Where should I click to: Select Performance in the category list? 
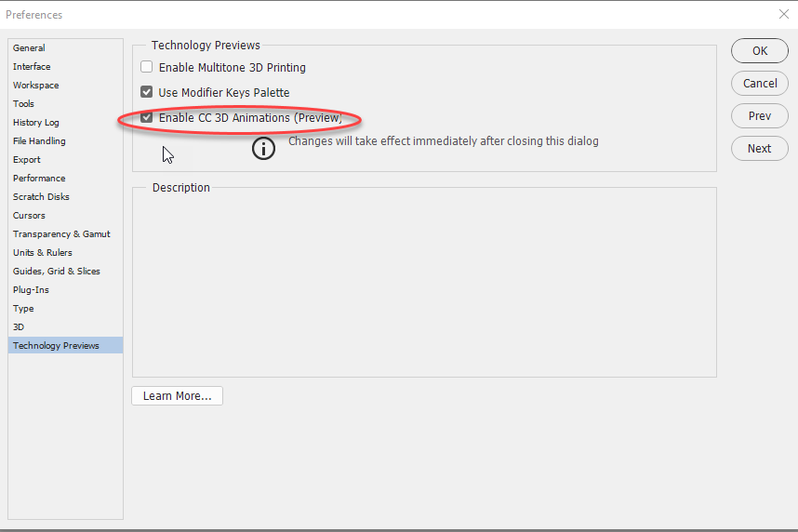39,178
